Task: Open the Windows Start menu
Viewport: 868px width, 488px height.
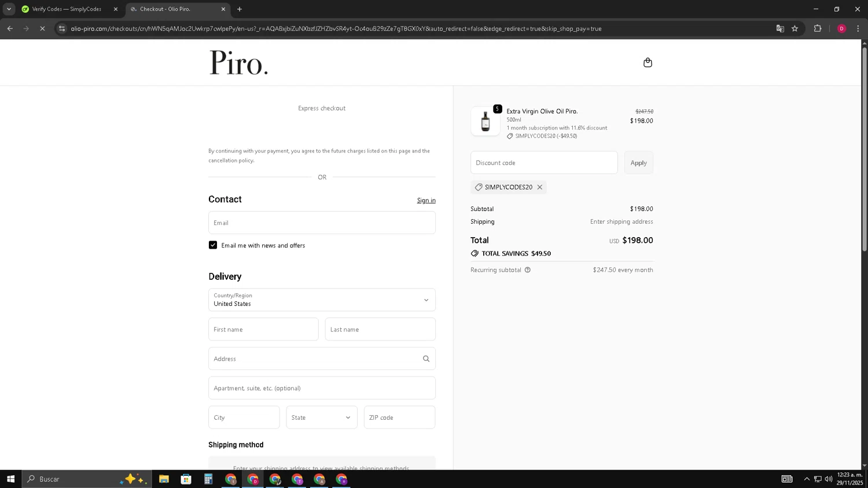Action: 10,479
